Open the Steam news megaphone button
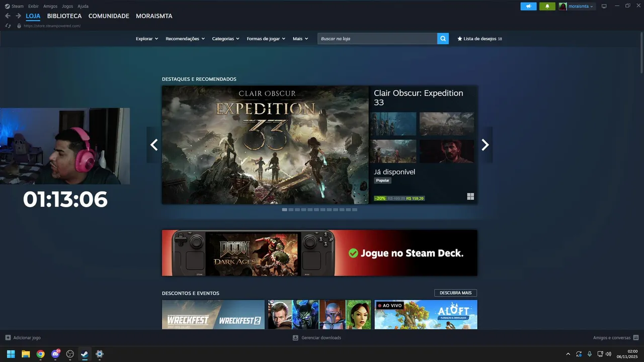The image size is (644, 362). point(528,6)
